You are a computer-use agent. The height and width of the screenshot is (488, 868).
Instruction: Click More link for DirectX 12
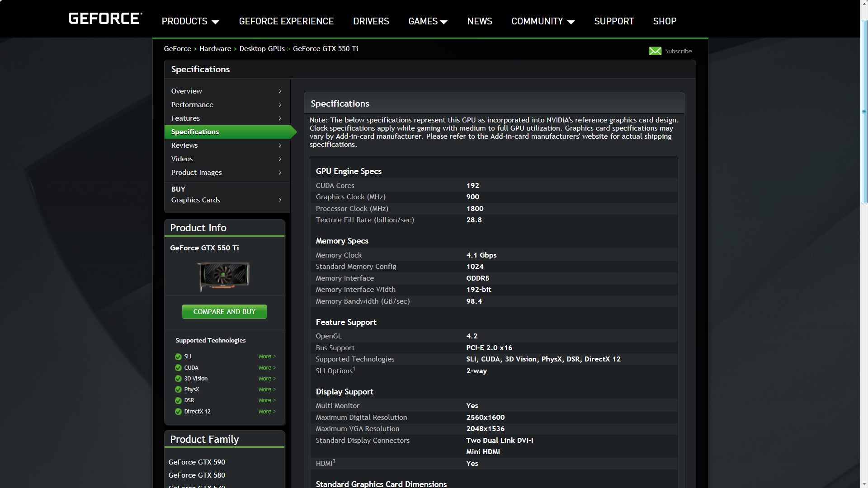pyautogui.click(x=267, y=412)
